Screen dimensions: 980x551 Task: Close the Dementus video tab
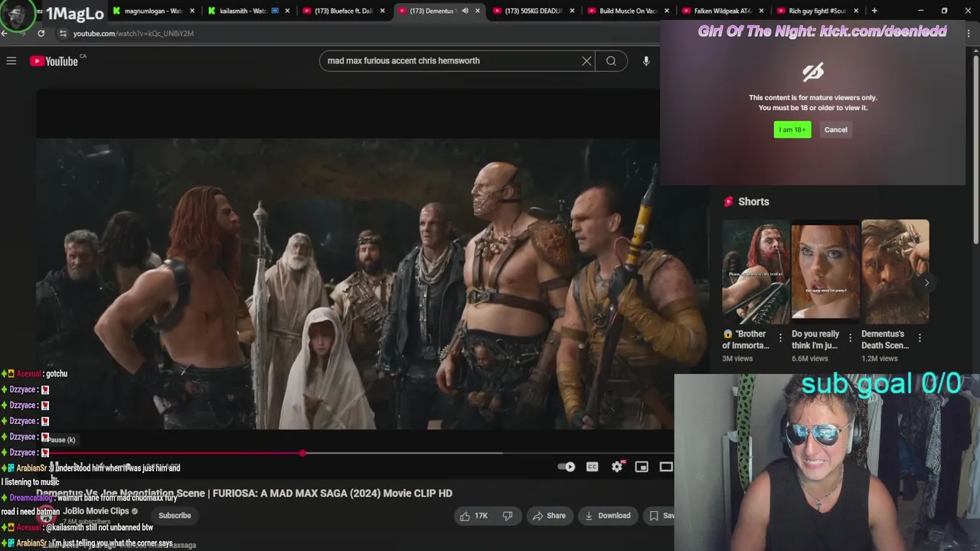(x=477, y=11)
